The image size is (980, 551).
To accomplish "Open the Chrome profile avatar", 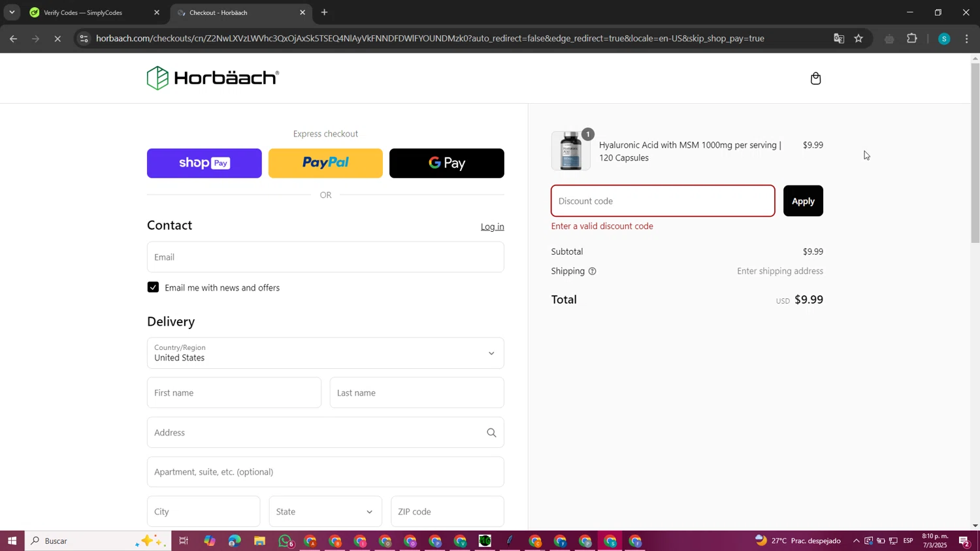I will 943,39.
